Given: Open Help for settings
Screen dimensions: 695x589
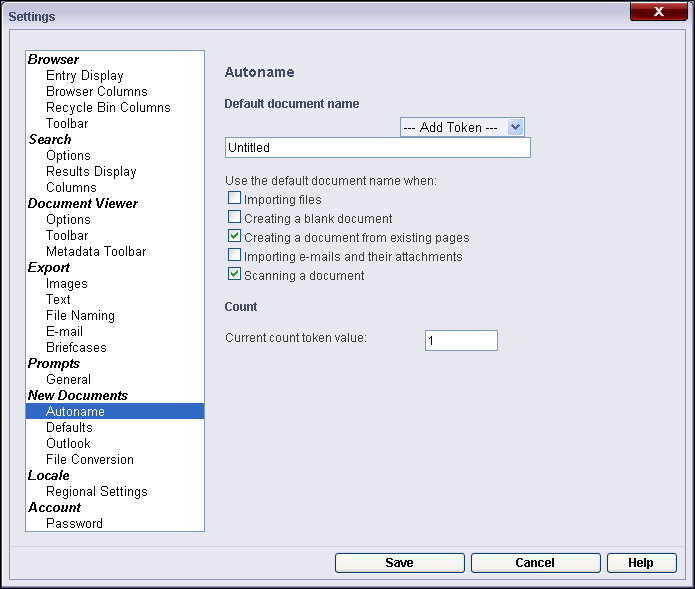Looking at the screenshot, I should click(x=641, y=563).
